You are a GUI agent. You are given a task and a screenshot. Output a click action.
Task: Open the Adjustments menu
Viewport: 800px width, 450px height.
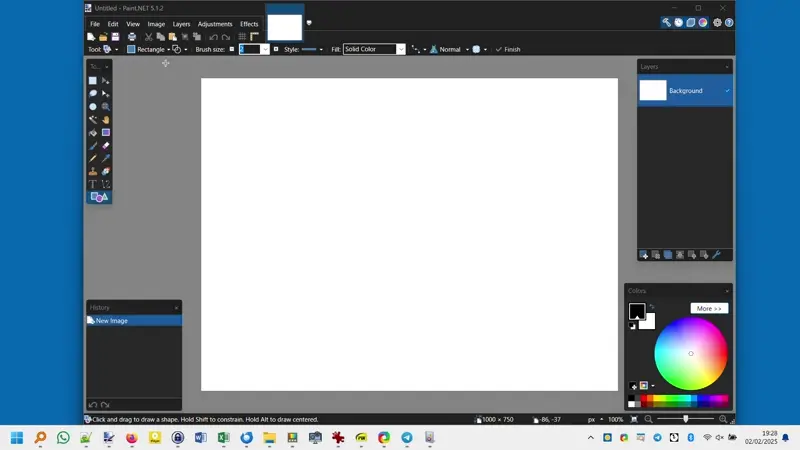pos(215,24)
